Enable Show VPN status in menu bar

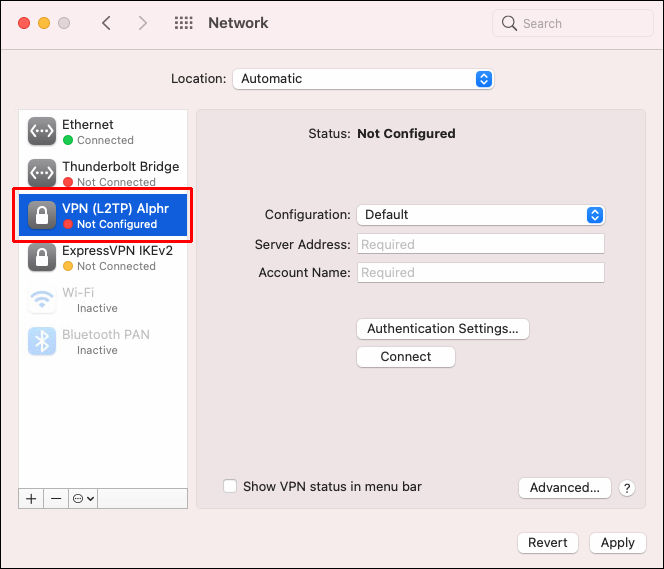coord(230,486)
